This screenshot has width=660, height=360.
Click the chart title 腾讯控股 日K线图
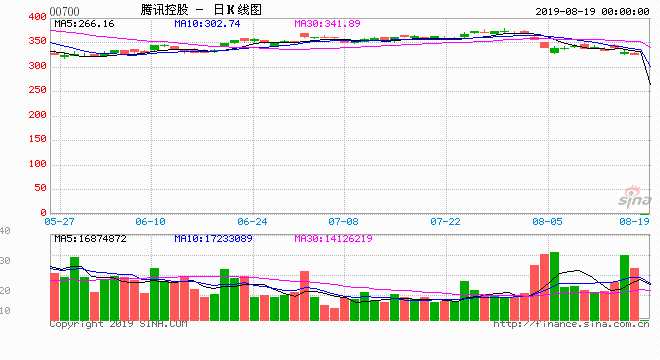201,10
